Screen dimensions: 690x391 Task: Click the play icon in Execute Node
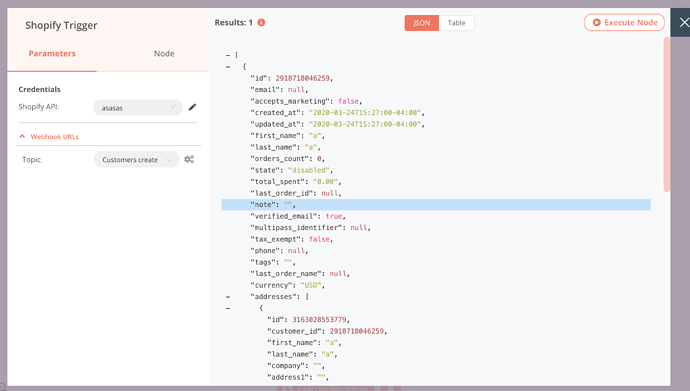(596, 22)
